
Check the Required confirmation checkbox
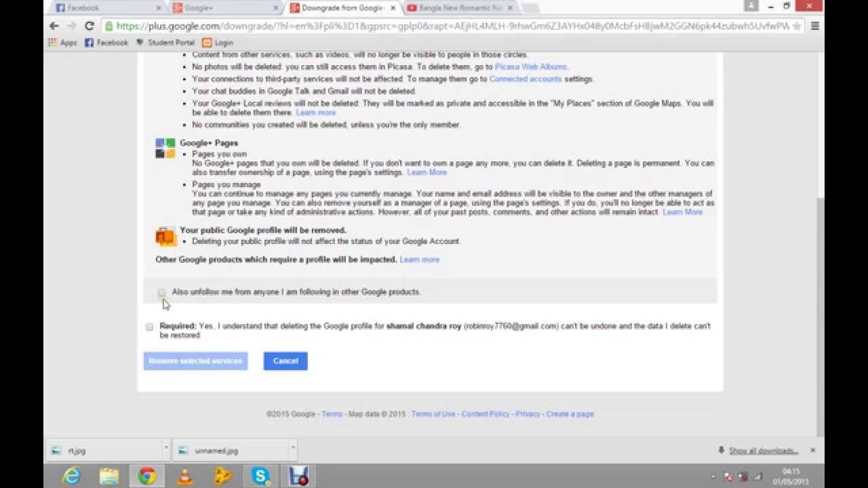pos(150,327)
